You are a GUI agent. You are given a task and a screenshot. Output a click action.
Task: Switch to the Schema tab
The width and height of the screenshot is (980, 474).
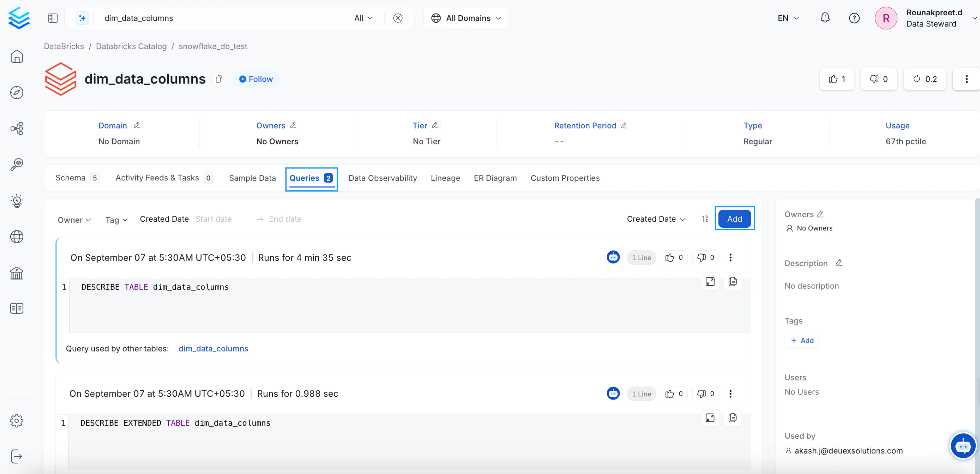pos(77,178)
